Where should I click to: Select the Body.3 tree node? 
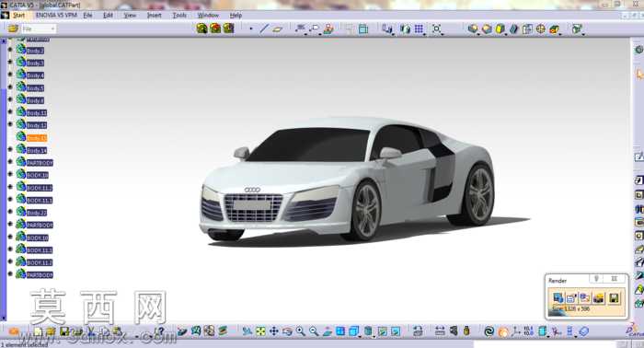(35, 64)
